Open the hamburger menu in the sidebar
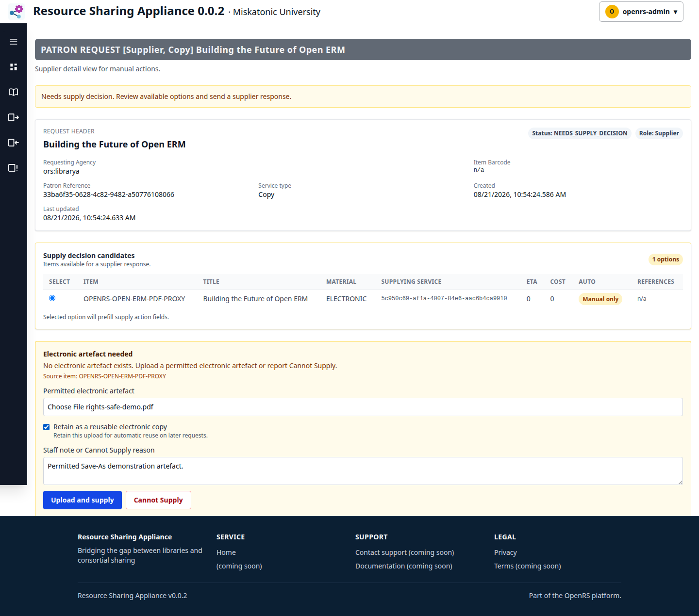 click(14, 42)
